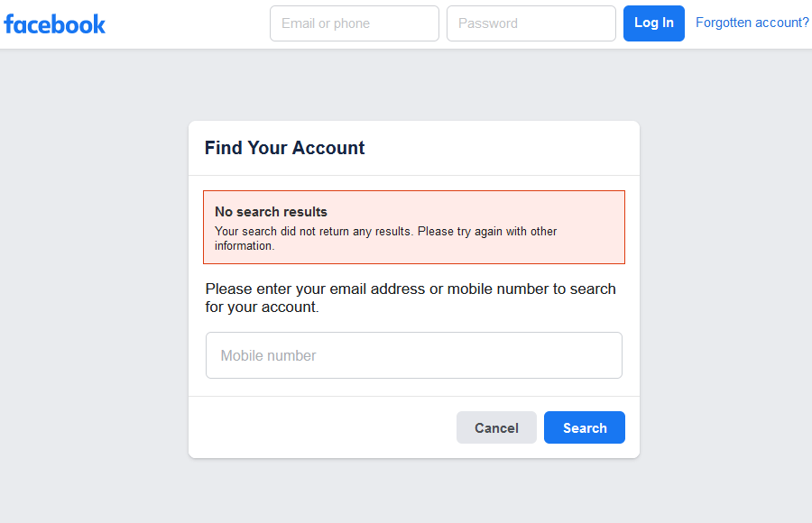Click the No search results title

pos(271,212)
